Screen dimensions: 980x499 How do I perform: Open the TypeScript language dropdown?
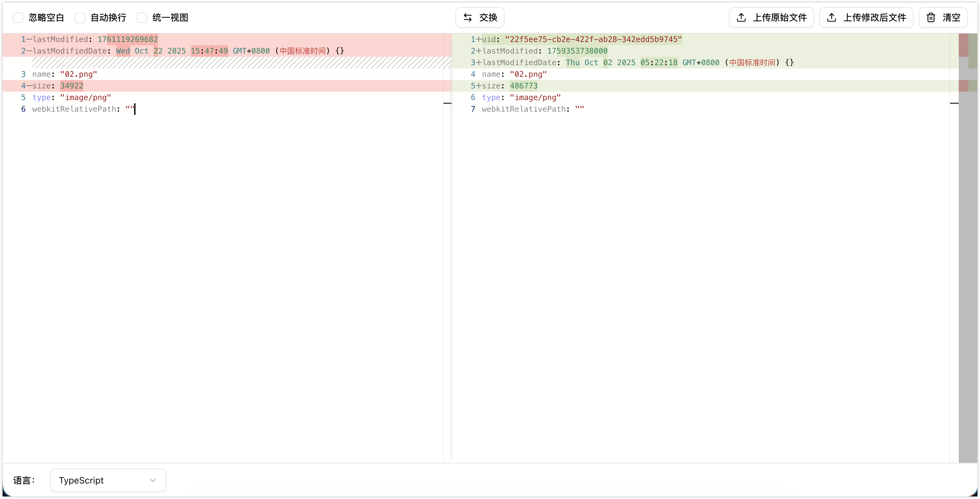(x=108, y=480)
